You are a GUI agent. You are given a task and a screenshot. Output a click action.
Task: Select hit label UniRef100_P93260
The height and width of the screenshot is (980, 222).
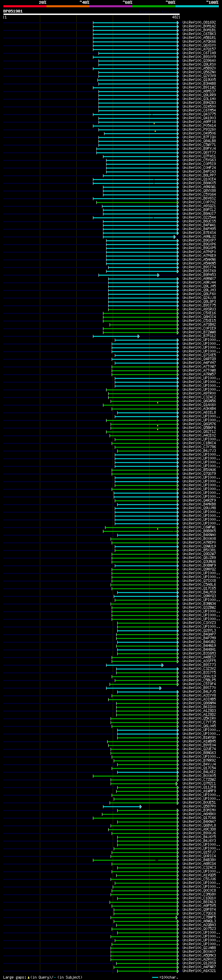click(x=199, y=129)
